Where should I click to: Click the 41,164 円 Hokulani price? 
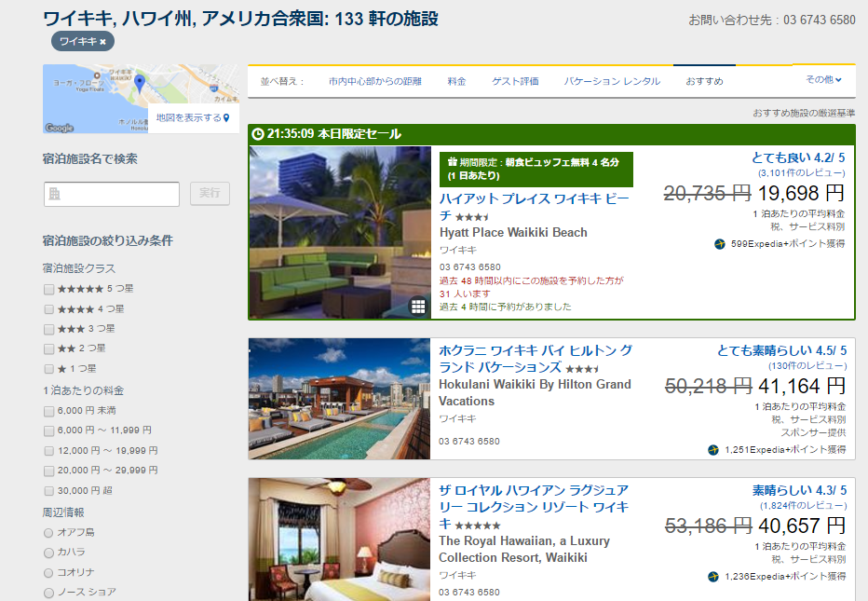(x=802, y=386)
